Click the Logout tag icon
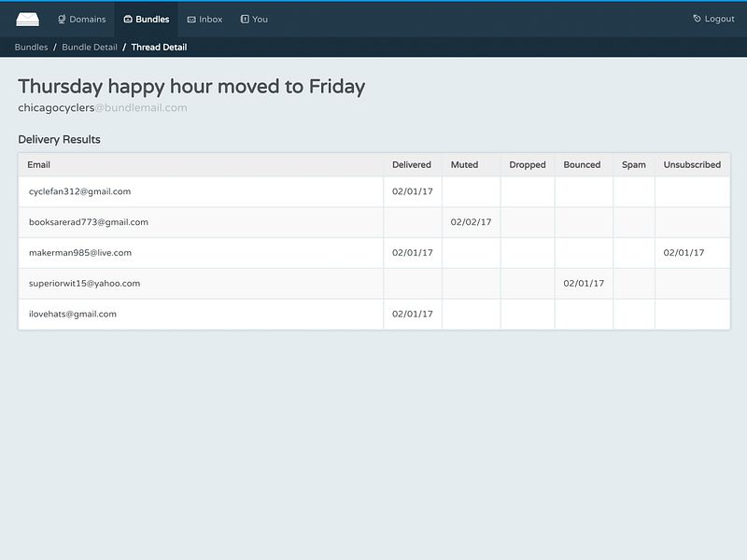Screen dimensions: 747x560 (697, 19)
